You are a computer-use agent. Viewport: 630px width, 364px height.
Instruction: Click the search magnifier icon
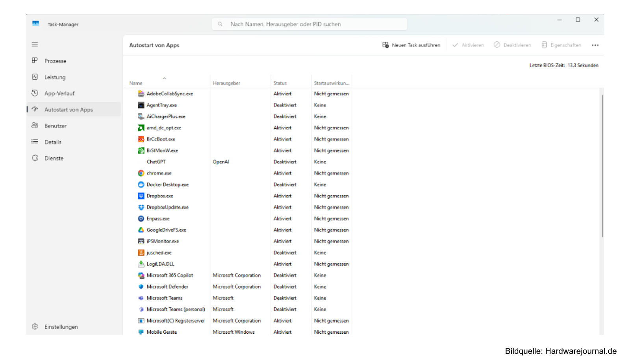(220, 24)
